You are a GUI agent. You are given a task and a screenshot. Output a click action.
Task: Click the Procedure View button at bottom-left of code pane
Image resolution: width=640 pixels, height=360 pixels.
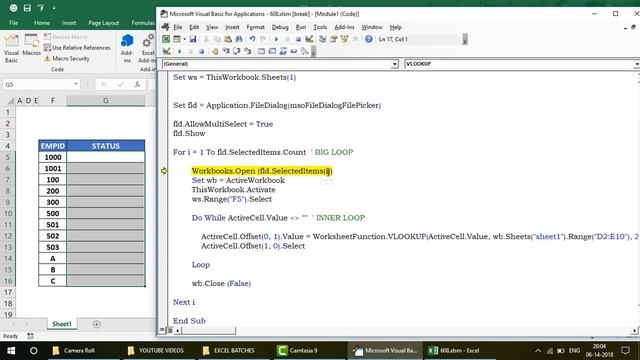pos(162,330)
